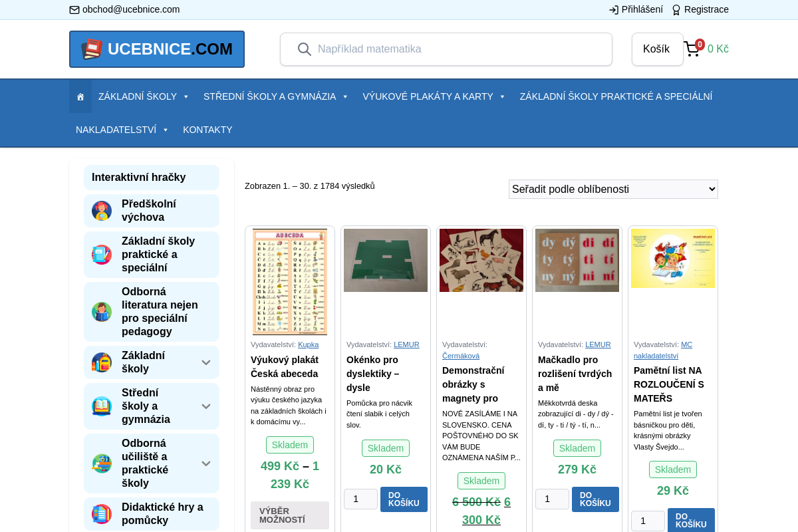798x532 pixels.
Task: Open the Nakladatelství menu
Action: (x=122, y=130)
